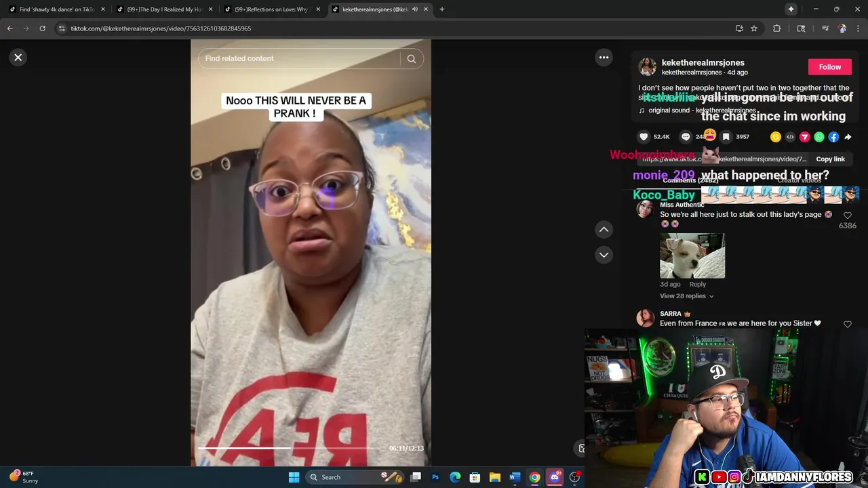Screen dimensions: 868x488
Task: Open a new browser tab
Action: (442, 9)
